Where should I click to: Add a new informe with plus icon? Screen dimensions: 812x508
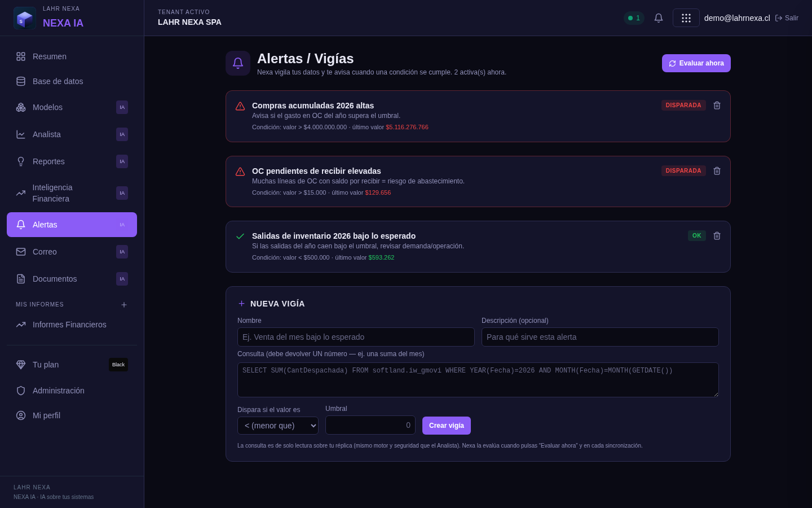coord(124,305)
